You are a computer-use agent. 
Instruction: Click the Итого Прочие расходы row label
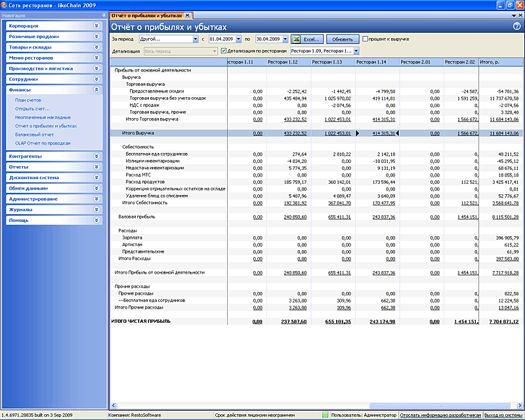tap(138, 307)
